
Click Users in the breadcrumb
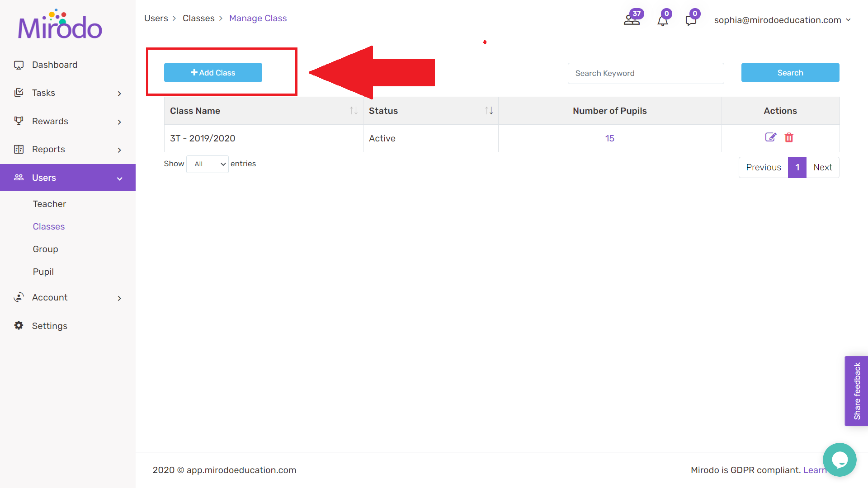(156, 18)
